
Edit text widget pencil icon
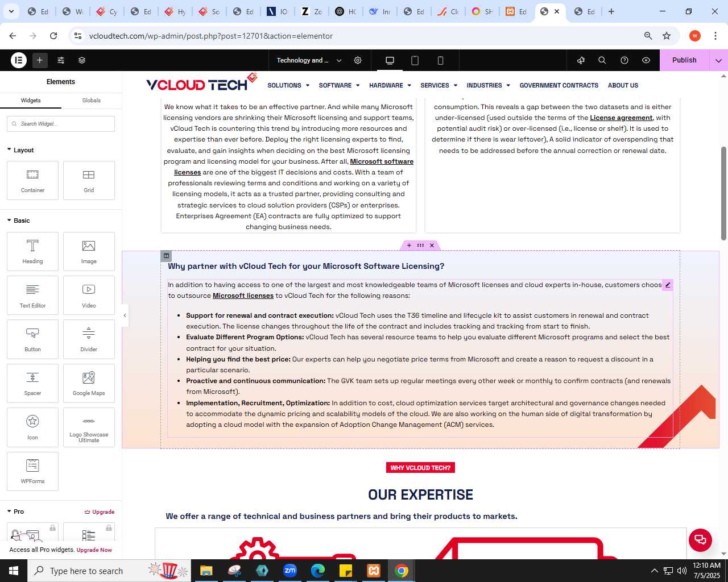[x=668, y=285]
